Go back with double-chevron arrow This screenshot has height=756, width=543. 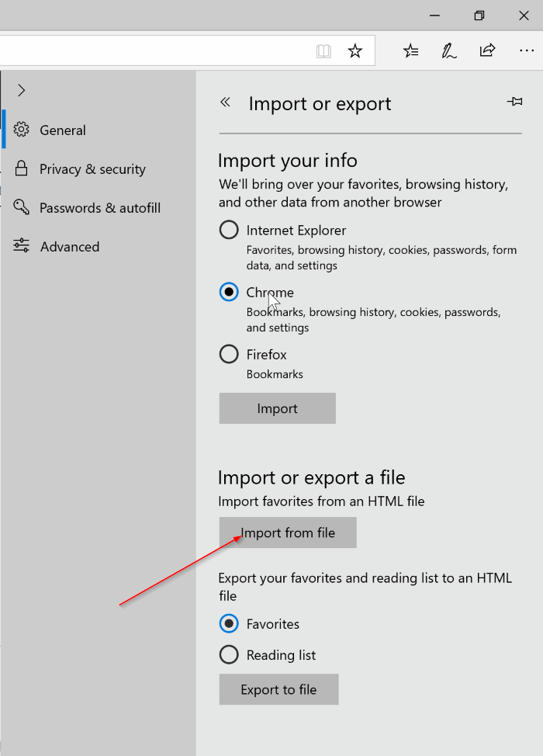[225, 102]
